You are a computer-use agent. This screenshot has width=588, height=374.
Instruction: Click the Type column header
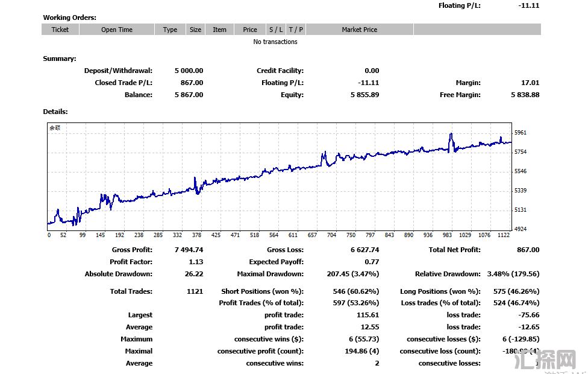click(170, 30)
